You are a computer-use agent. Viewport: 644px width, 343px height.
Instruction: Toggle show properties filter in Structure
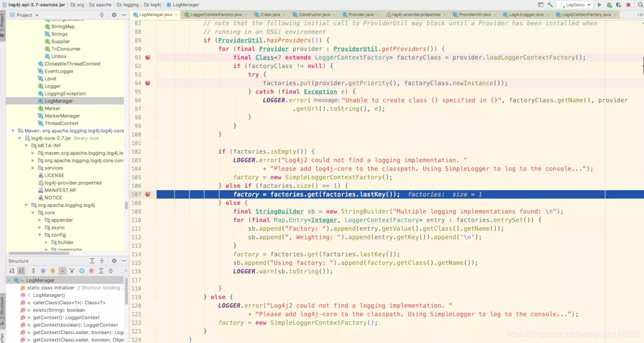(x=43, y=271)
